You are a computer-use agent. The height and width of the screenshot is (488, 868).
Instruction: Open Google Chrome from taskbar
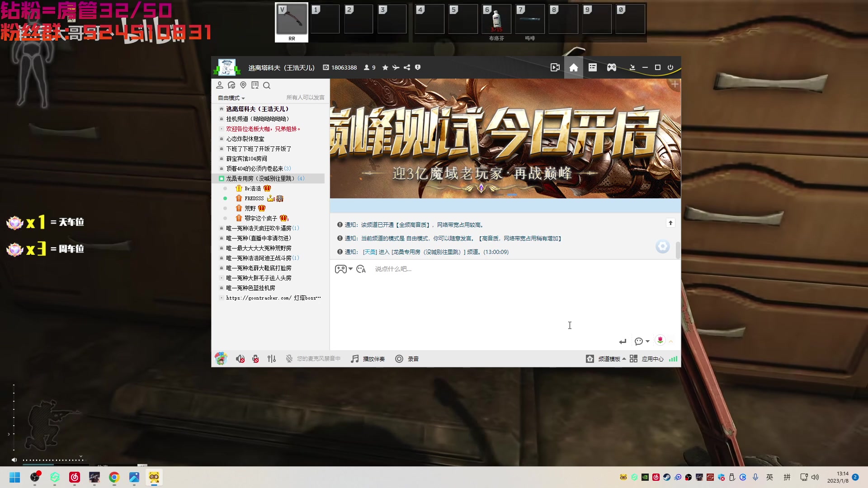click(114, 477)
